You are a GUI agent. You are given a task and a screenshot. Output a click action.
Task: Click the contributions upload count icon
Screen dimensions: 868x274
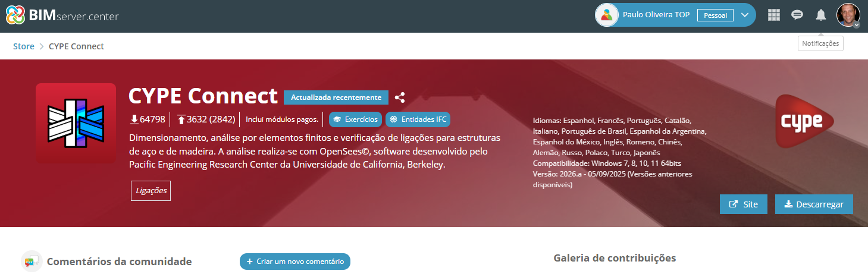(181, 119)
